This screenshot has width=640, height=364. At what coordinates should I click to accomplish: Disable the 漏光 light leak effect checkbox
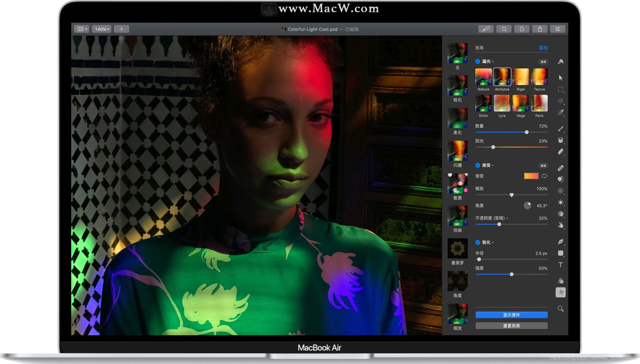coord(478,61)
